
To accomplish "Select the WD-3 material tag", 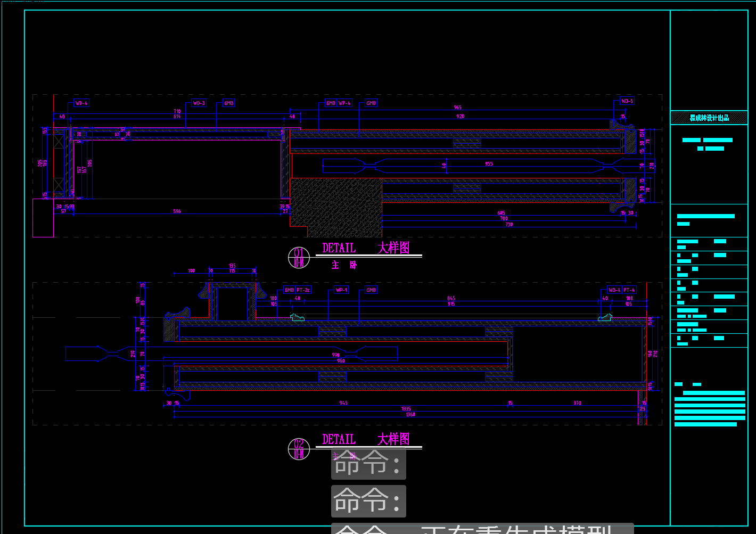I will tap(199, 103).
